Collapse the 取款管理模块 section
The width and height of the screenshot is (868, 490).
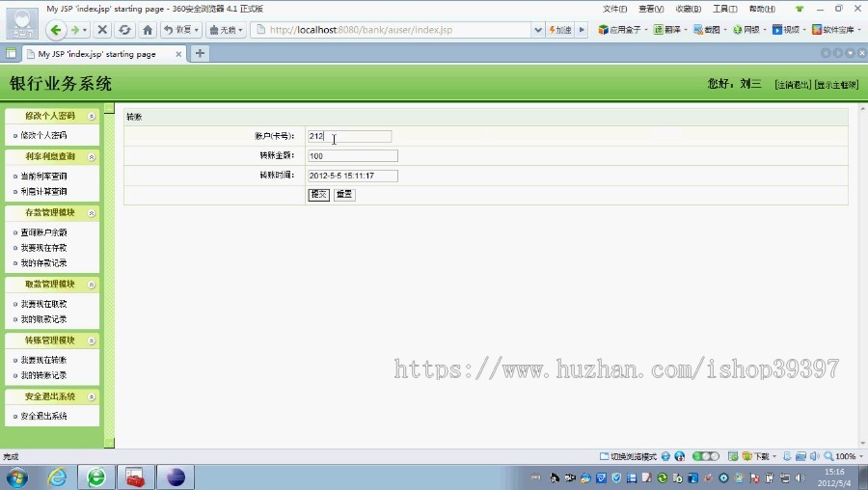pyautogui.click(x=92, y=285)
